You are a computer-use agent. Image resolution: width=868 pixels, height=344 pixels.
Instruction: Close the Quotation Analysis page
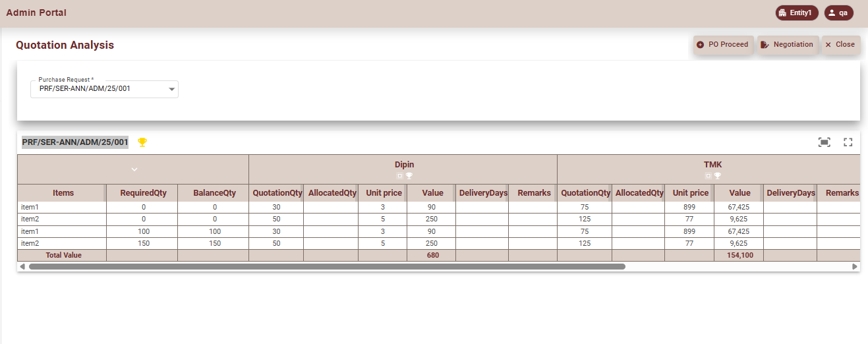click(840, 45)
